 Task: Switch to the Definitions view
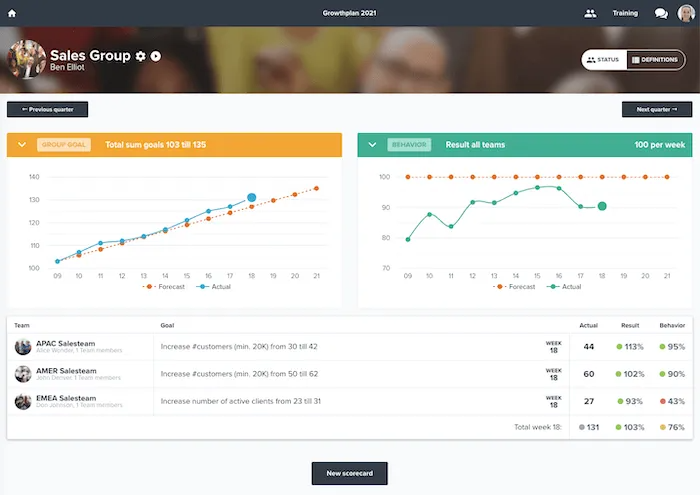(x=655, y=60)
